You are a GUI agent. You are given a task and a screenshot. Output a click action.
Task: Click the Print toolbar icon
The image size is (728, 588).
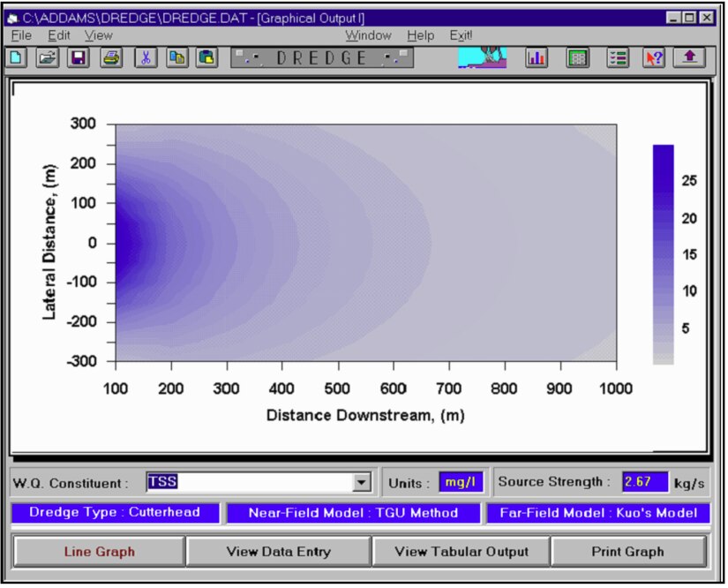[x=110, y=58]
